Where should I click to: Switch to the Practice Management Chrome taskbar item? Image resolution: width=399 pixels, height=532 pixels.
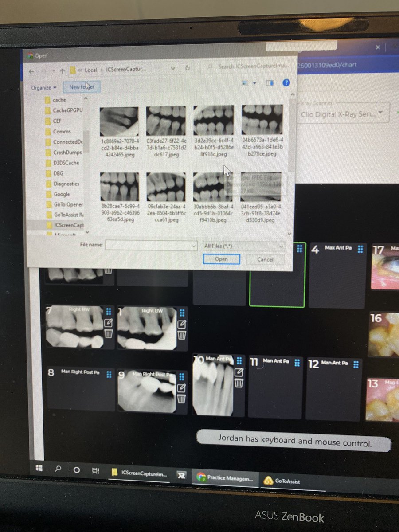[x=226, y=478]
